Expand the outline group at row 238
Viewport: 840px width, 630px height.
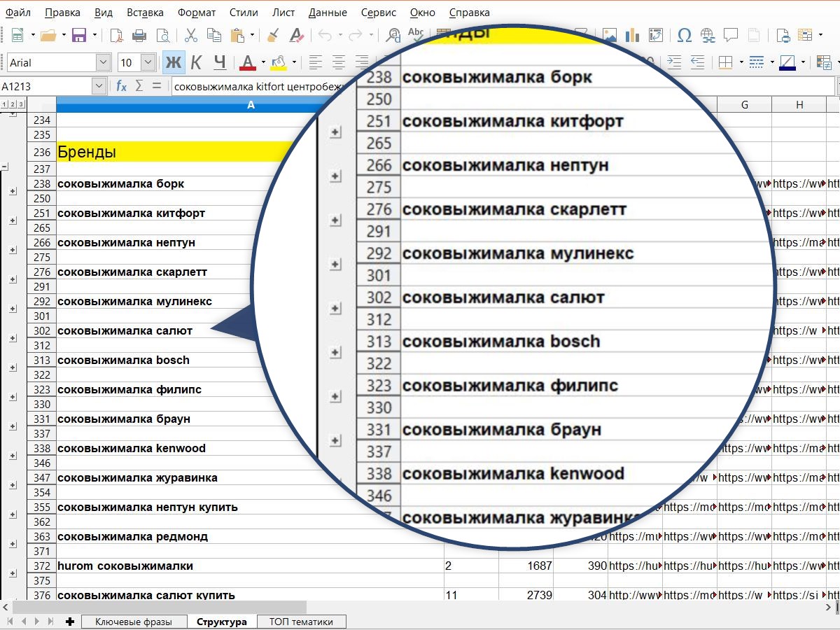pos(13,191)
